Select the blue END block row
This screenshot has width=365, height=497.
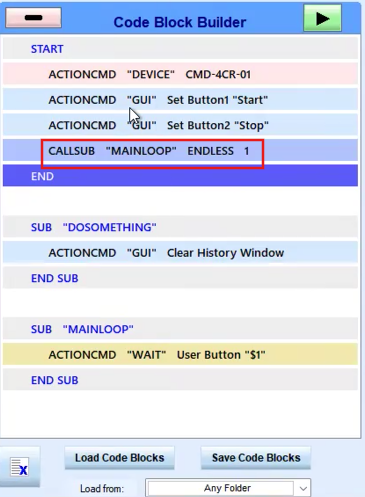(x=180, y=176)
